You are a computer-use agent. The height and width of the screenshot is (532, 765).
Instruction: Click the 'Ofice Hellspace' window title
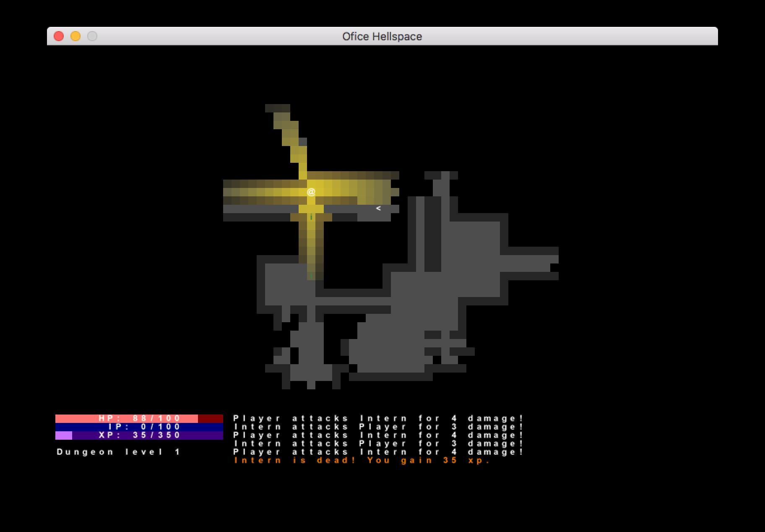[x=382, y=37]
